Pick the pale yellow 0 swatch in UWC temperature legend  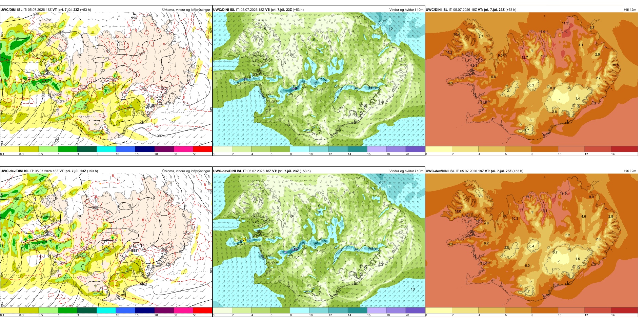point(439,149)
